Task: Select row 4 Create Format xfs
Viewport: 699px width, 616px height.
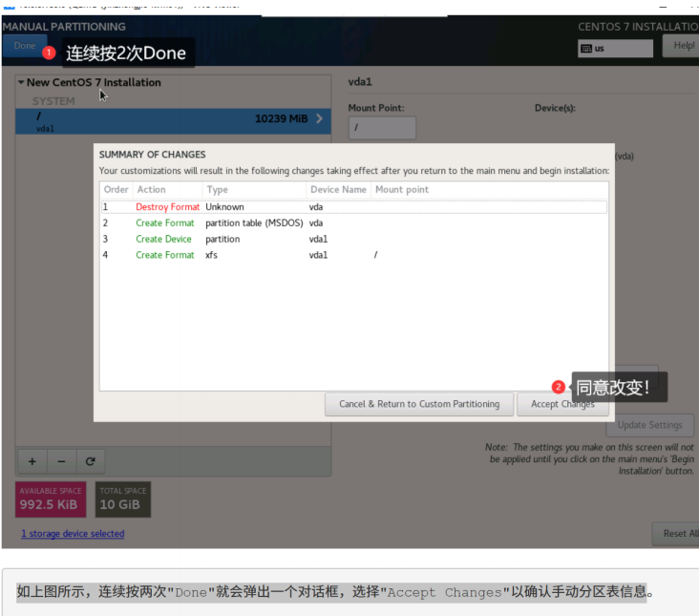Action: click(x=353, y=255)
